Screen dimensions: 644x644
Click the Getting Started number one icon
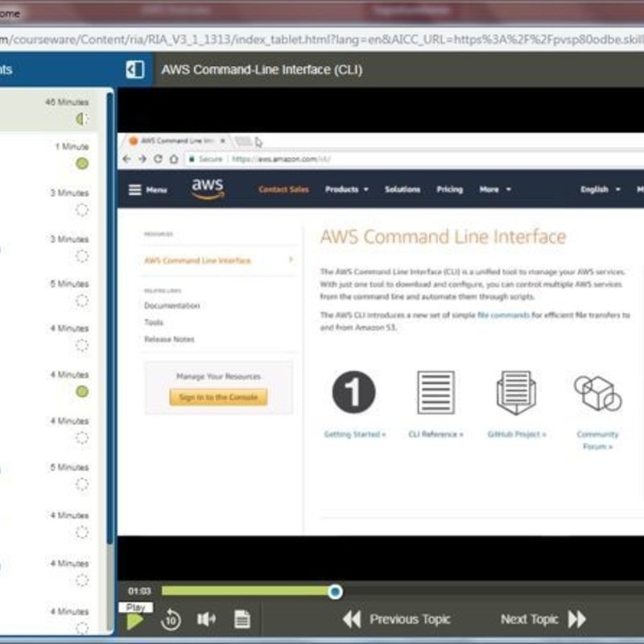353,392
